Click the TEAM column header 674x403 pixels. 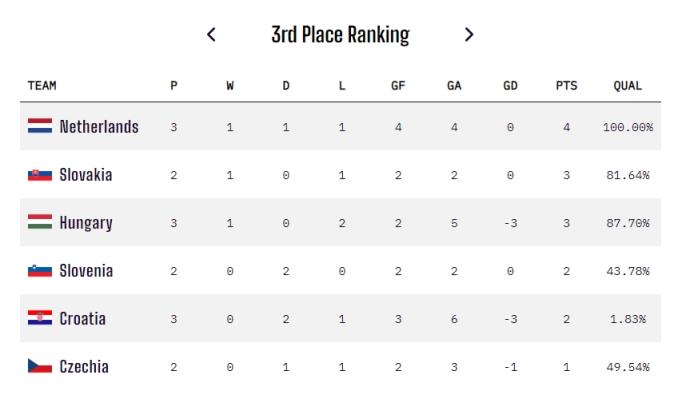(x=42, y=85)
